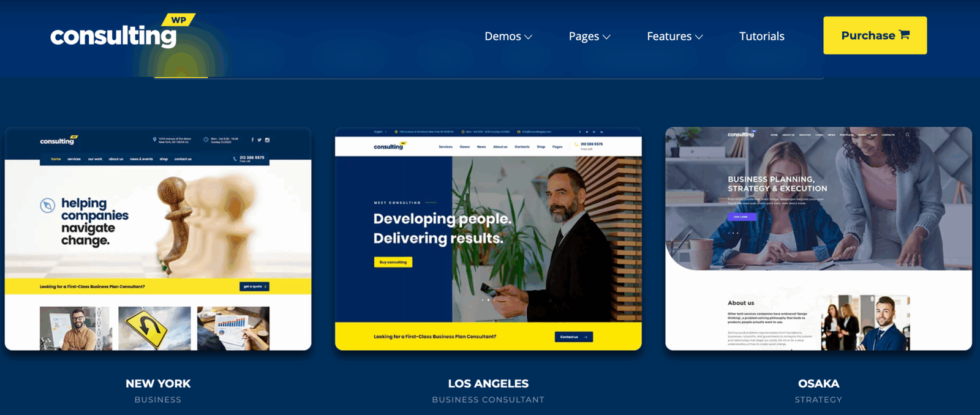This screenshot has height=415, width=980.
Task: Select 'services' in New York preview menu
Action: click(x=74, y=159)
